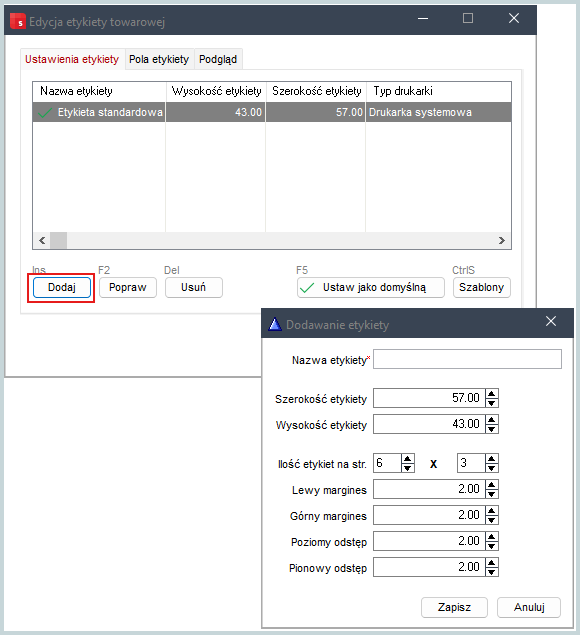Increase Lewy margines value
The height and width of the screenshot is (635, 580).
pyautogui.click(x=492, y=484)
